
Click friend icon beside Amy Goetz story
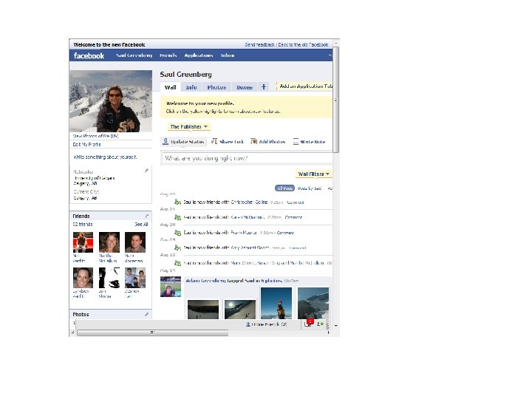(177, 248)
